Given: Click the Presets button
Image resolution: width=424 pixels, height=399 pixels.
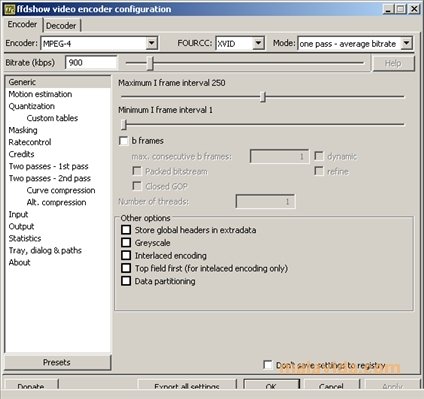Looking at the screenshot, I should (x=57, y=362).
